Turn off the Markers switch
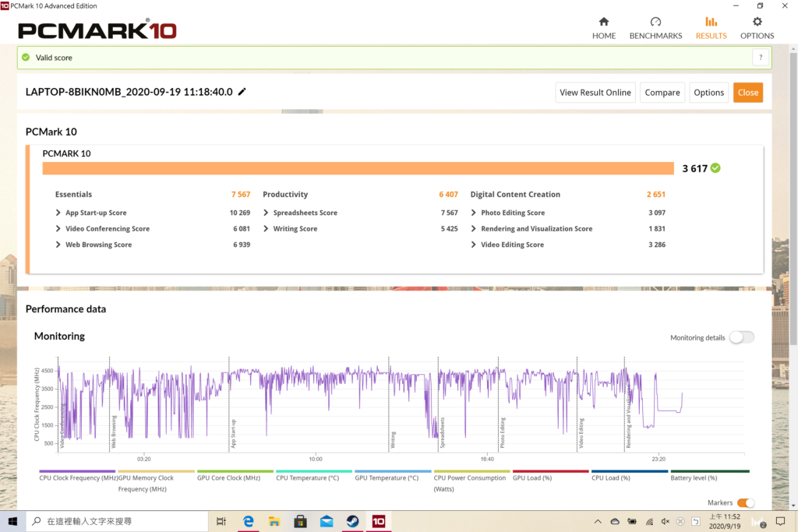Viewport: 798px width, 532px height. [x=746, y=502]
